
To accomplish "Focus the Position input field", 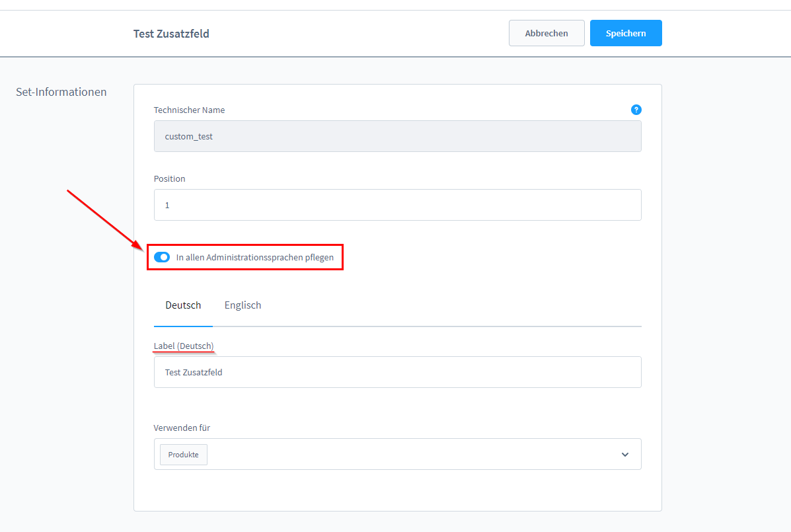I will 396,205.
